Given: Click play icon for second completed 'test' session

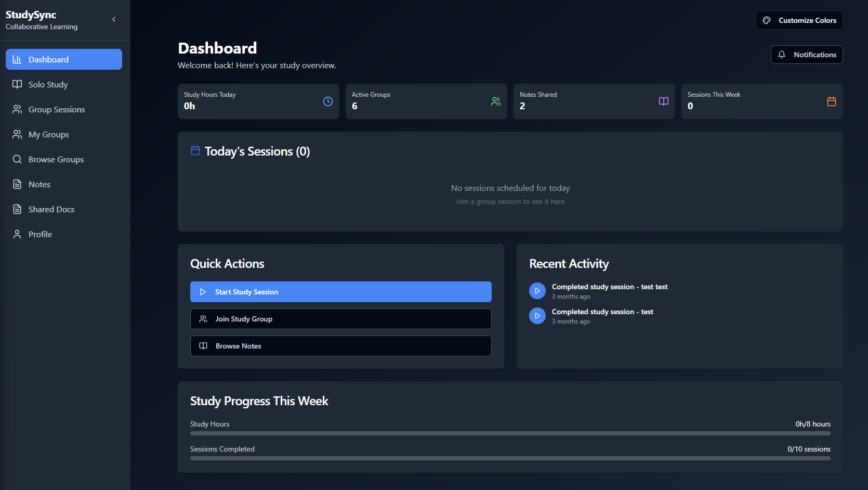Looking at the screenshot, I should (537, 316).
